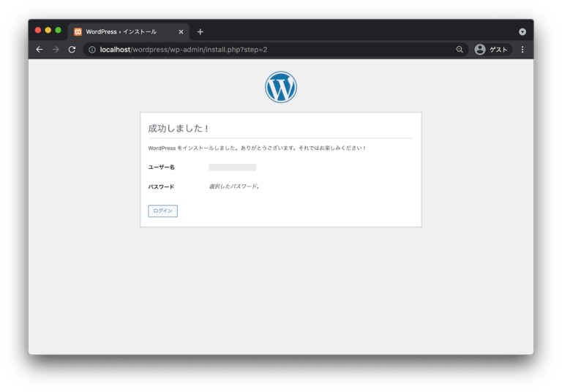Click the green fullscreen window button
Viewport: 562px width, 392px height.
click(58, 30)
